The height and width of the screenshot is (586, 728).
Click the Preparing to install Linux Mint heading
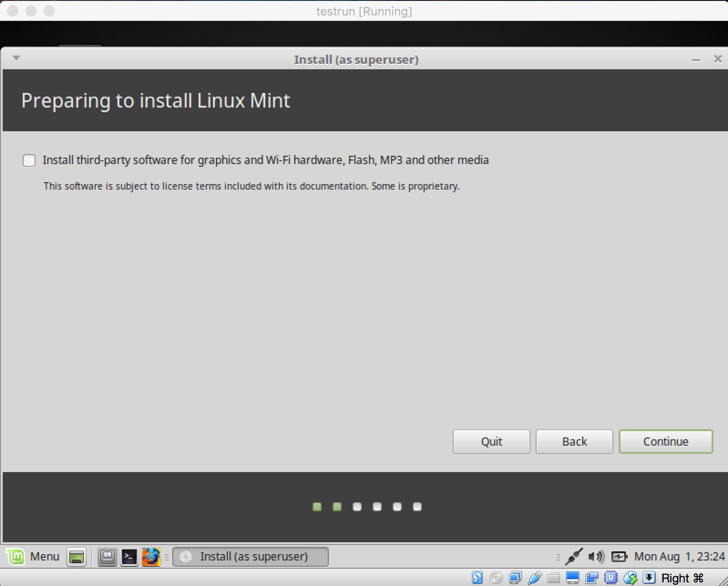point(155,101)
